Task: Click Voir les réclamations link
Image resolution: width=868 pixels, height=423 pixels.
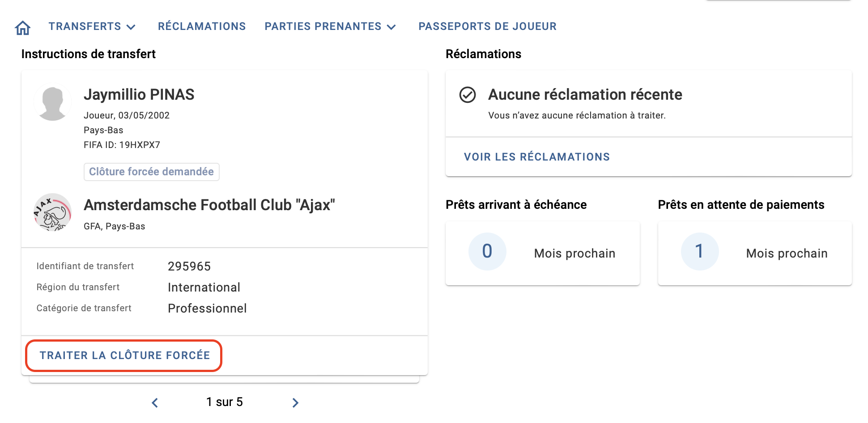Action: point(537,157)
